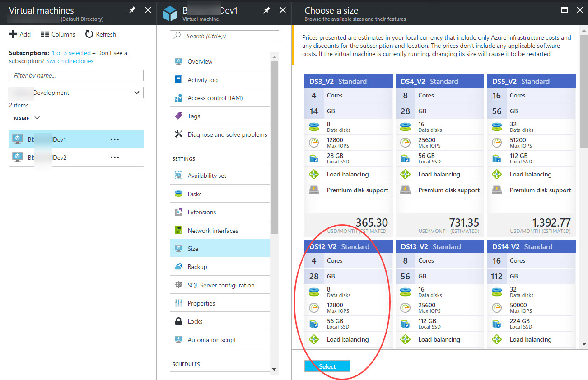588x380 pixels.
Task: Select the DS13_V2 Standard size card header
Action: [x=439, y=246]
